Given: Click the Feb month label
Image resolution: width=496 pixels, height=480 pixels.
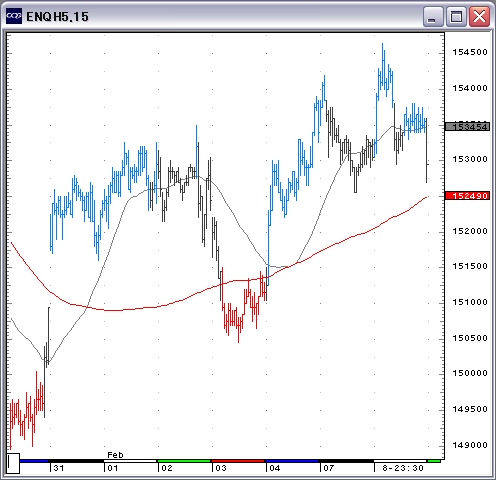Looking at the screenshot, I should point(115,455).
